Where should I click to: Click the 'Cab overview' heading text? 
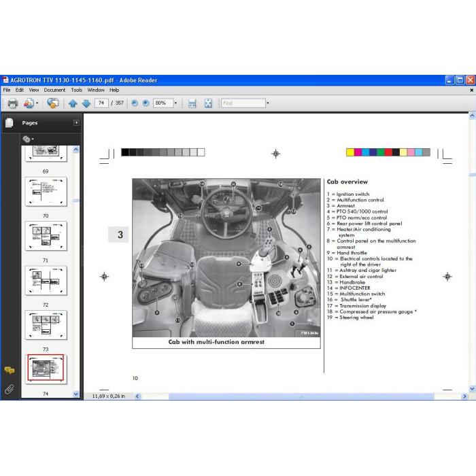[x=347, y=182]
